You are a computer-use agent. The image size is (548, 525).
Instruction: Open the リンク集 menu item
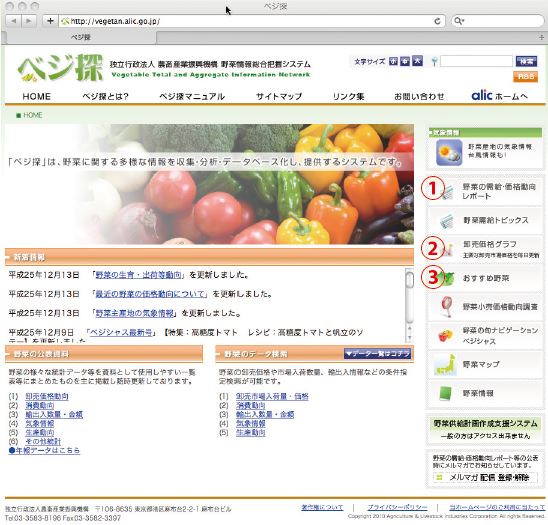(348, 96)
